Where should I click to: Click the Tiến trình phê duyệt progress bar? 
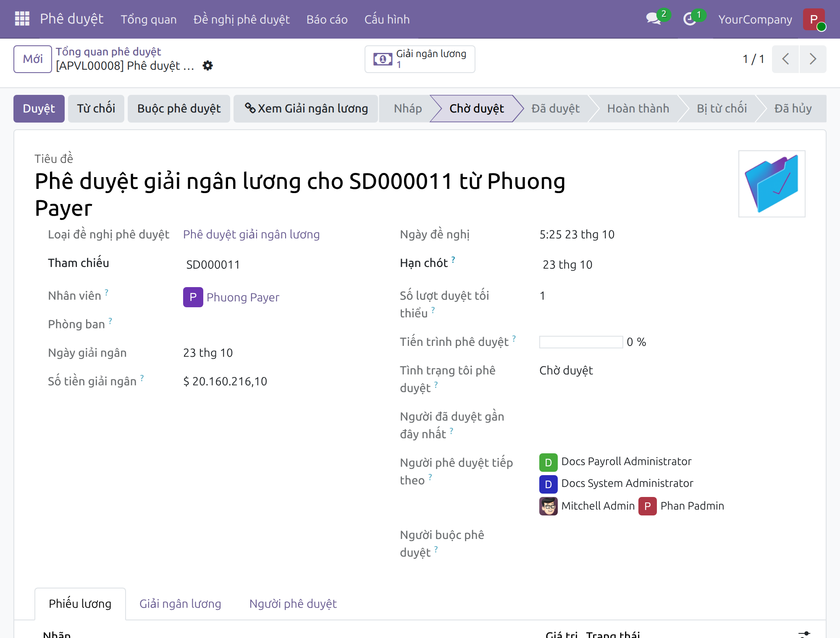tap(581, 342)
